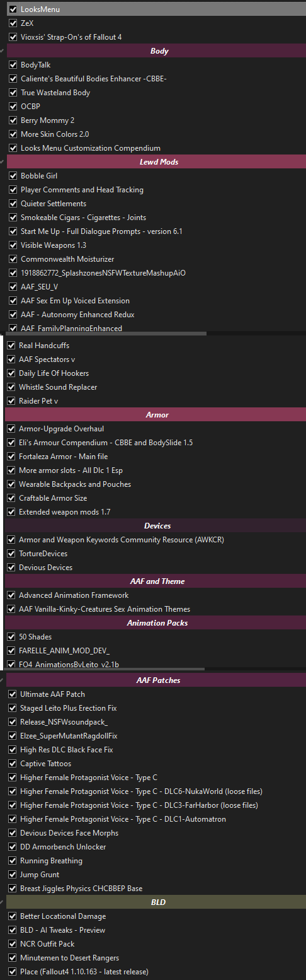Select the BLD separator header

coord(156,902)
